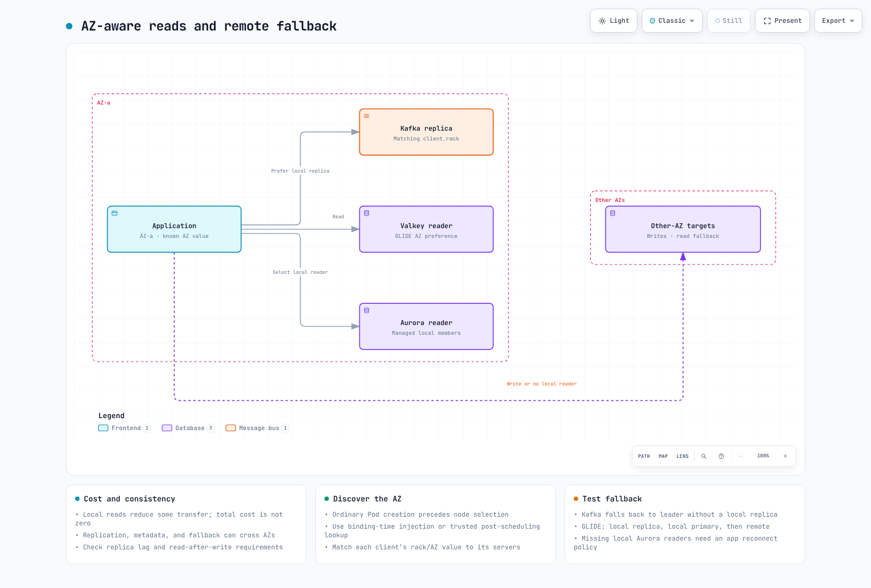Click the 'Cost and consistency' heading

(130, 499)
